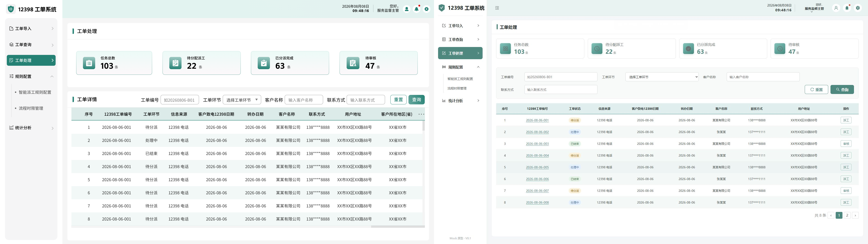
Task: Collapse 规则配置 using its chevron in left sidebar
Action: 52,77
